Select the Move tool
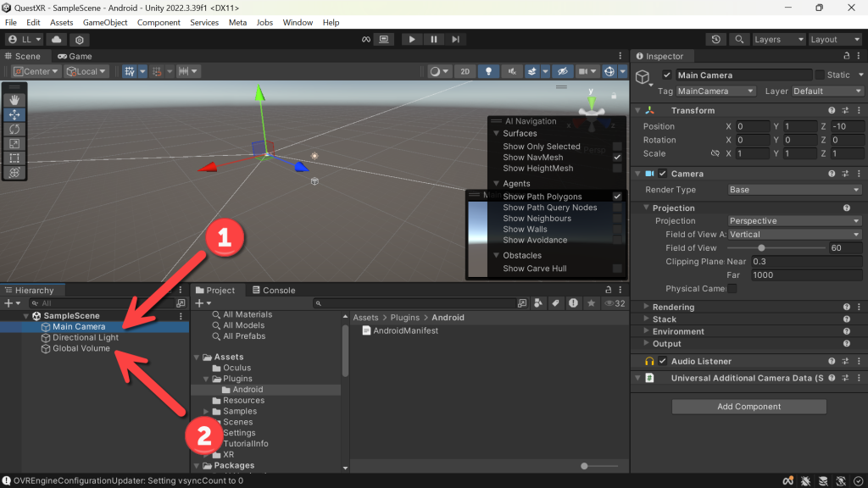 pos(14,114)
